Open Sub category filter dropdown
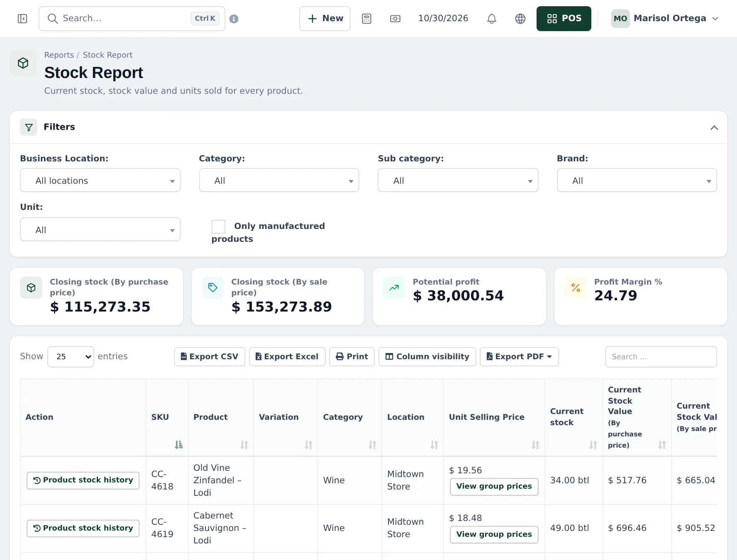The height and width of the screenshot is (560, 737). coord(458,180)
